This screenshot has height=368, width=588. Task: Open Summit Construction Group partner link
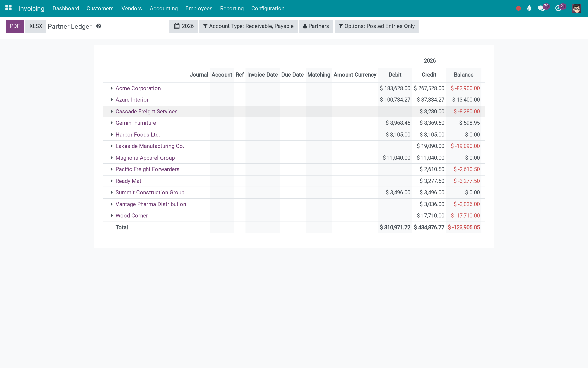(150, 192)
